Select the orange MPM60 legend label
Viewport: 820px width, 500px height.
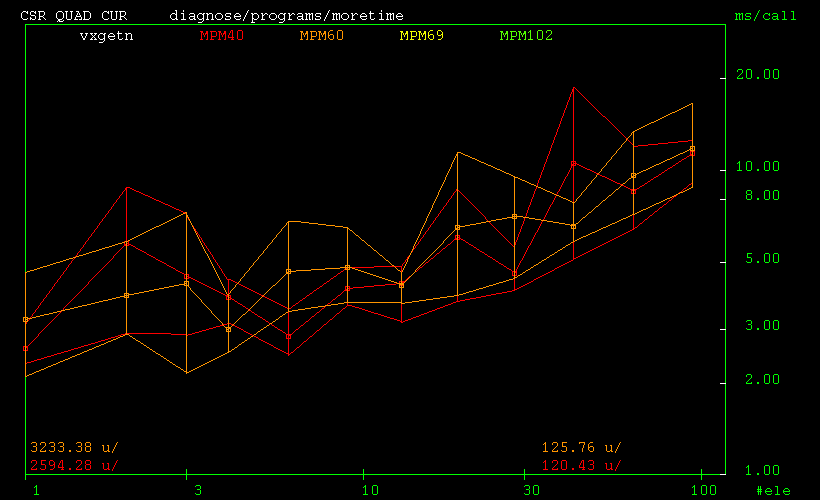click(x=322, y=36)
